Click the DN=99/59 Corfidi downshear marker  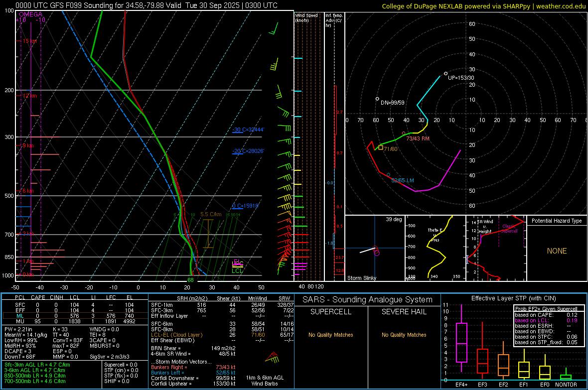(377, 99)
